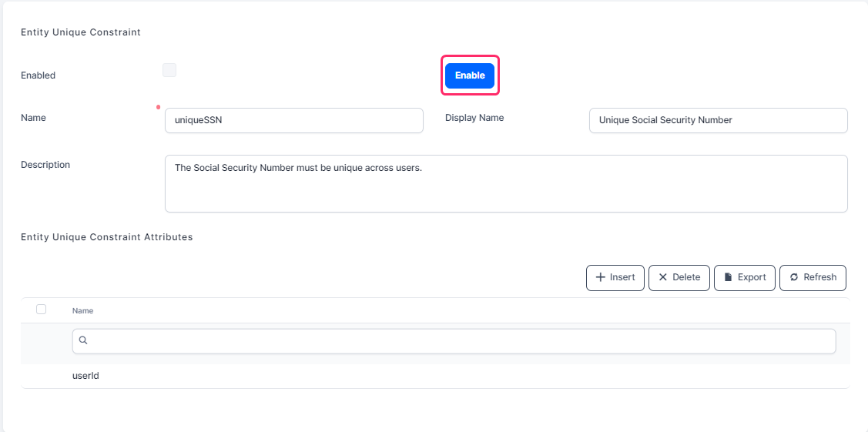The height and width of the screenshot is (432, 868).
Task: Click the Entity Unique Constraint Attributes heading
Action: pyautogui.click(x=106, y=237)
